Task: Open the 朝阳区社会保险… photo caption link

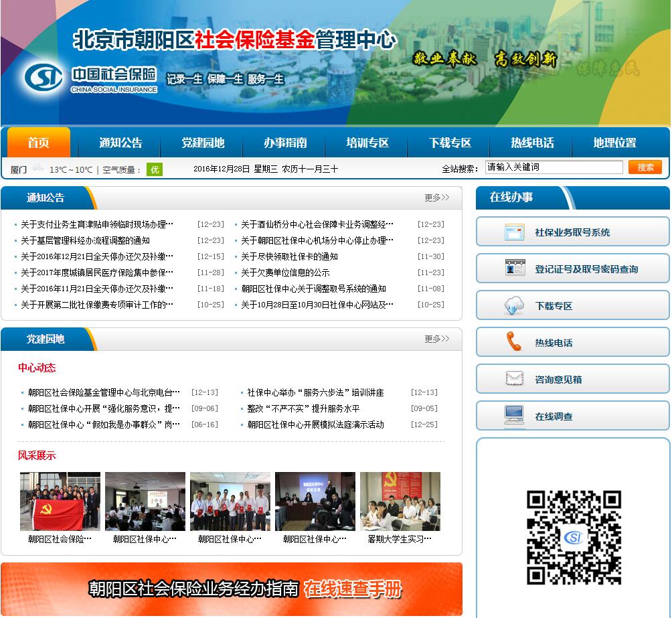Action: (60, 539)
